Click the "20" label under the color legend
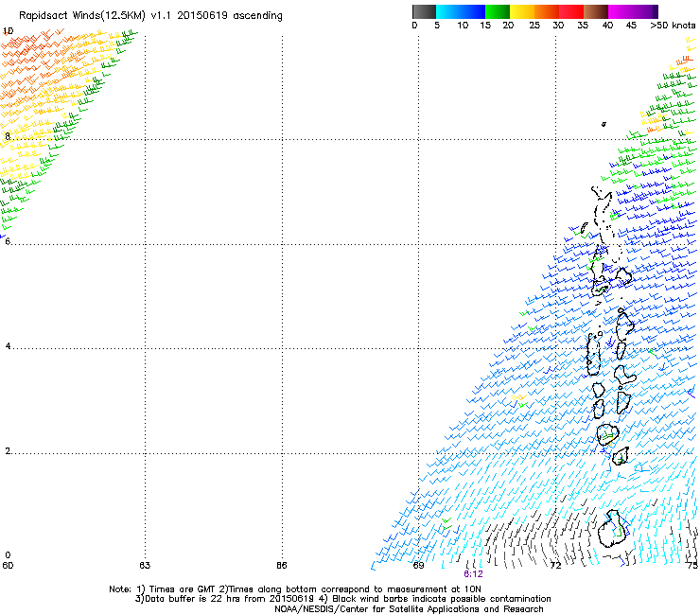 tap(508, 26)
